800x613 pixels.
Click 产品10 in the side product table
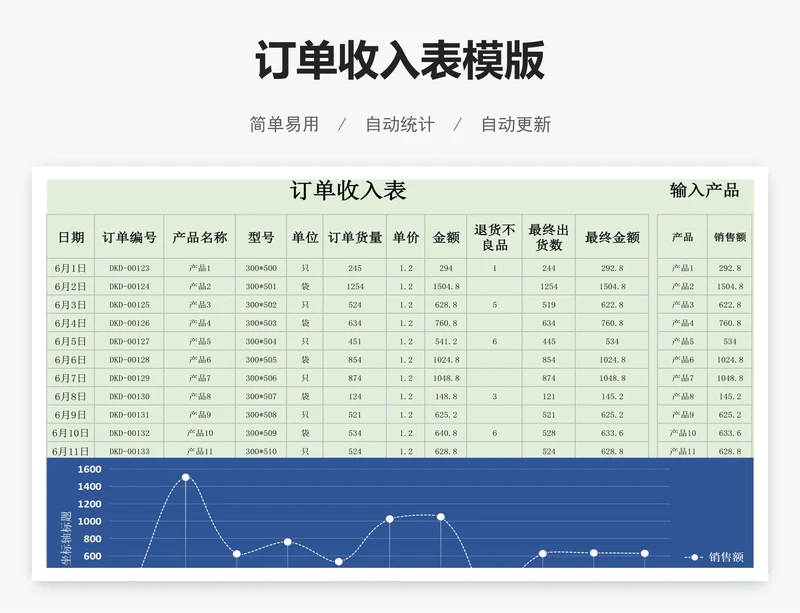[683, 433]
